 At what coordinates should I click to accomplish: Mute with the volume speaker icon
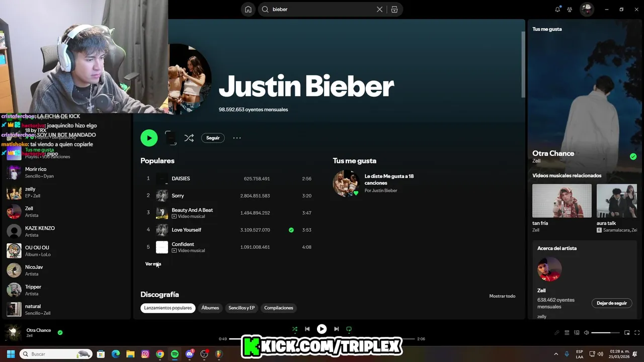point(586,332)
